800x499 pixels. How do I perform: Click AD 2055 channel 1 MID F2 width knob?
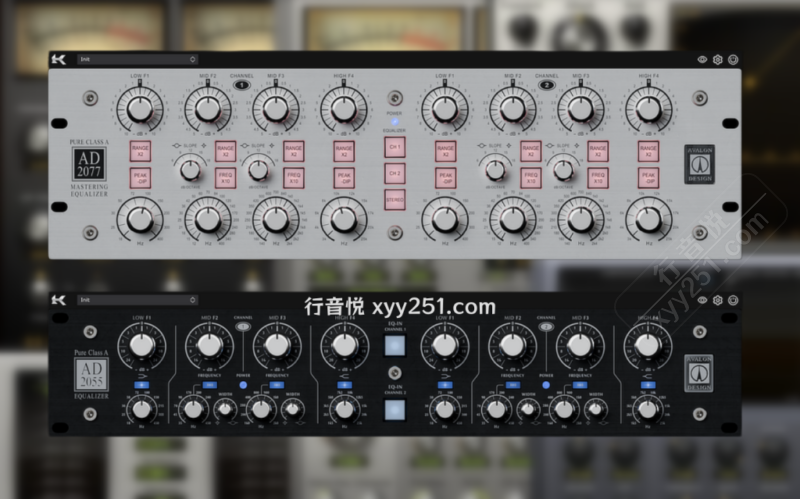pyautogui.click(x=225, y=409)
